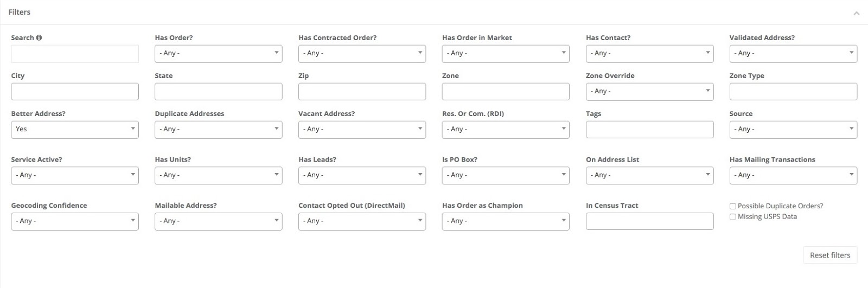Collapse the Filters panel chevron

point(856,13)
